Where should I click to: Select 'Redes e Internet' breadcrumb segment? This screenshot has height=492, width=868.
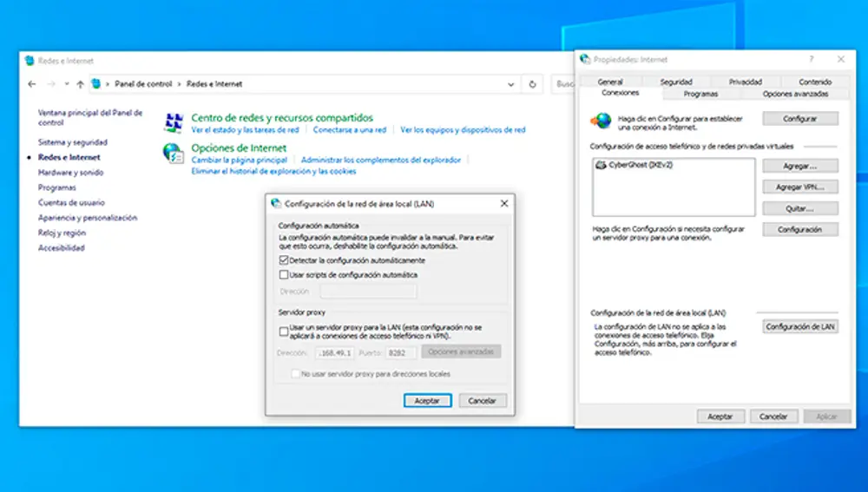tap(214, 84)
